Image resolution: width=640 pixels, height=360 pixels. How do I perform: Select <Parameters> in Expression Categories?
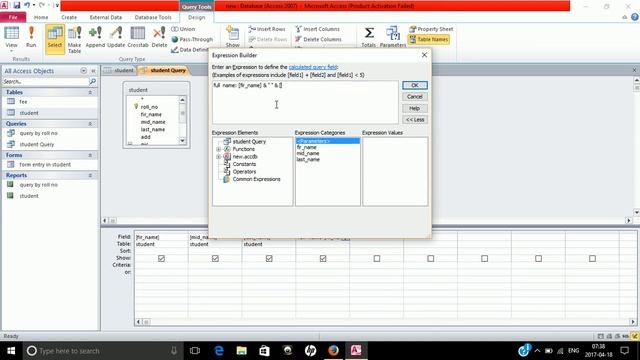click(x=328, y=141)
